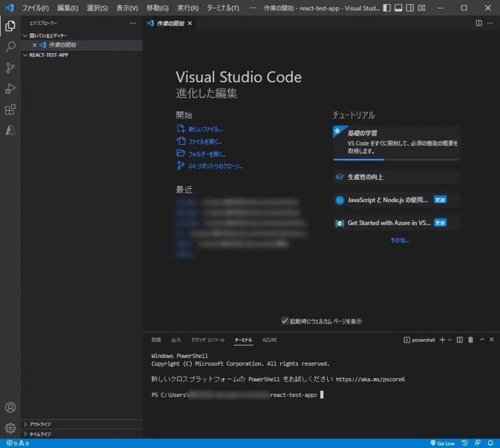Open the 選択(S) menu
The width and height of the screenshot is (500, 448).
[x=97, y=8]
